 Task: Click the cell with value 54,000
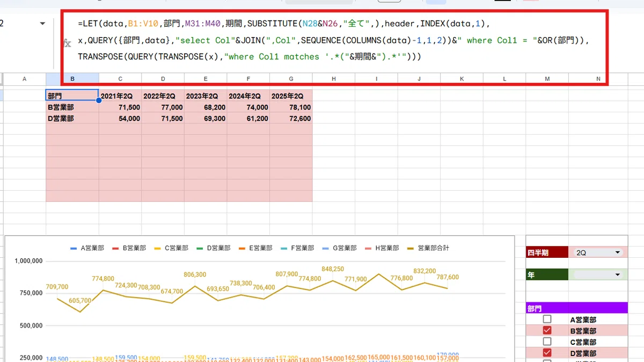coord(120,118)
